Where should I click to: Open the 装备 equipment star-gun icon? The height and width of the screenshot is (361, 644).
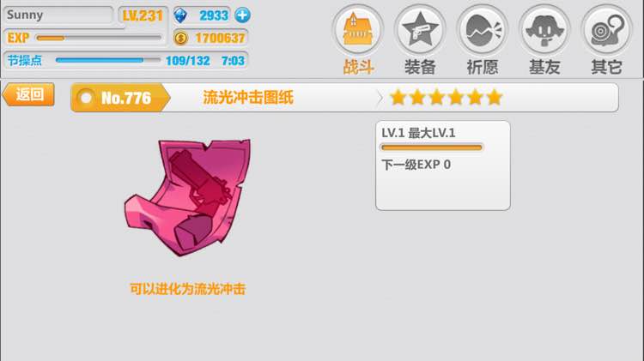(x=420, y=29)
